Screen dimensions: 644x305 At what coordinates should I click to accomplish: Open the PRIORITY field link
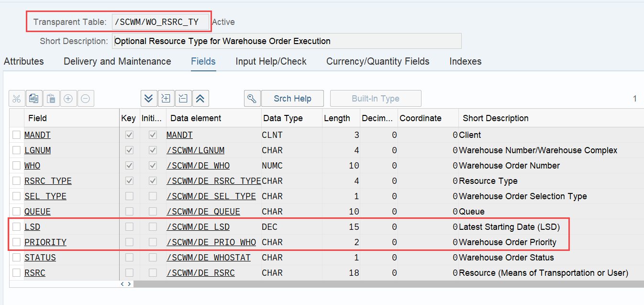coord(45,242)
